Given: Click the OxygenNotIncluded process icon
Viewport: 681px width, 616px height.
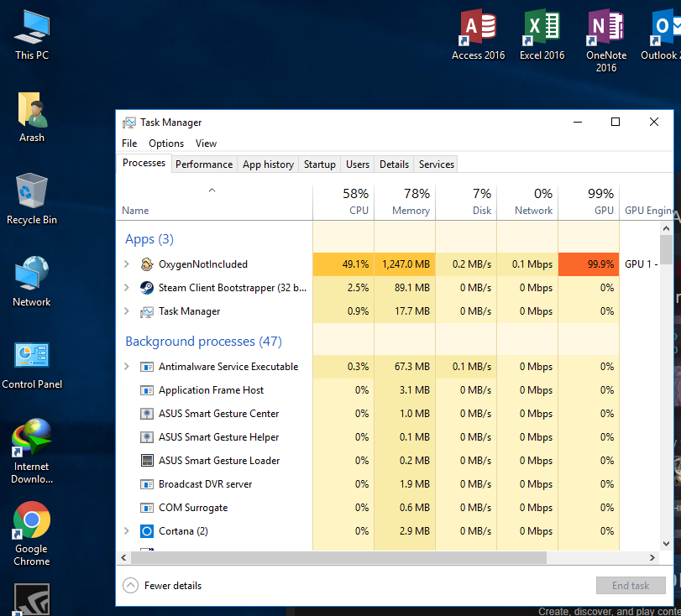Looking at the screenshot, I should tap(146, 264).
